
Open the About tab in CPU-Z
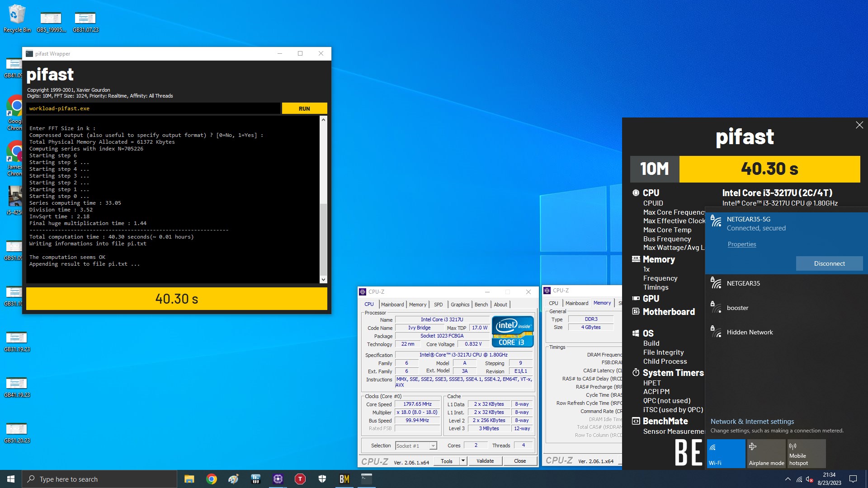point(500,305)
